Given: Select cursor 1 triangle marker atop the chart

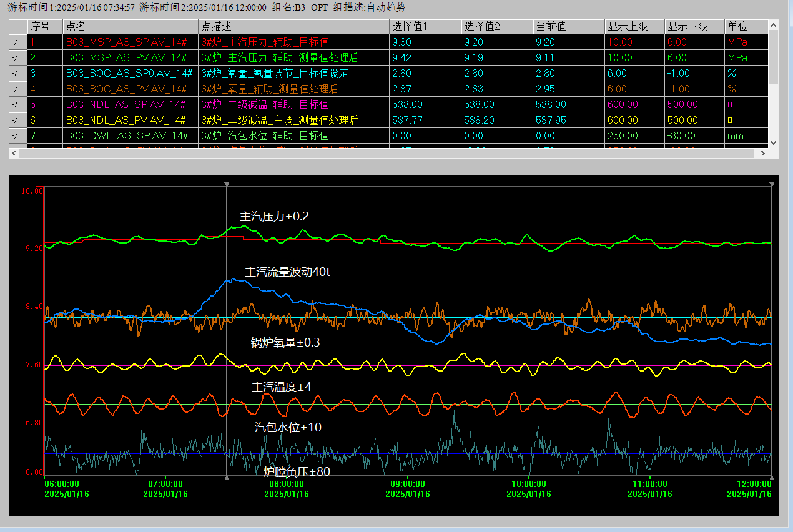Looking at the screenshot, I should tap(226, 184).
